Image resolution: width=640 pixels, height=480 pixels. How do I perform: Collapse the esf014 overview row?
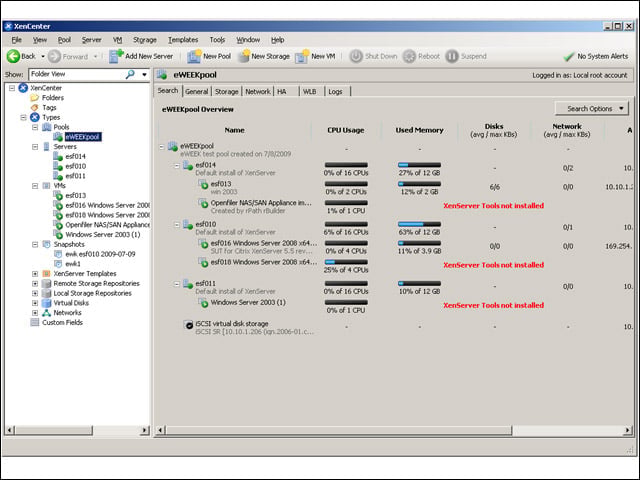177,166
